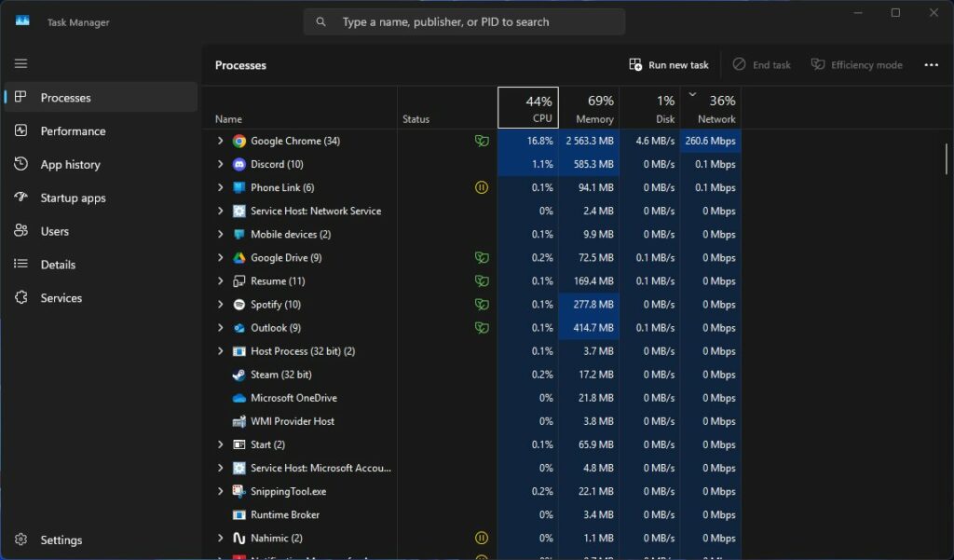954x560 pixels.
Task: Expand Host Process (32 bit) (2)
Action: (x=220, y=351)
